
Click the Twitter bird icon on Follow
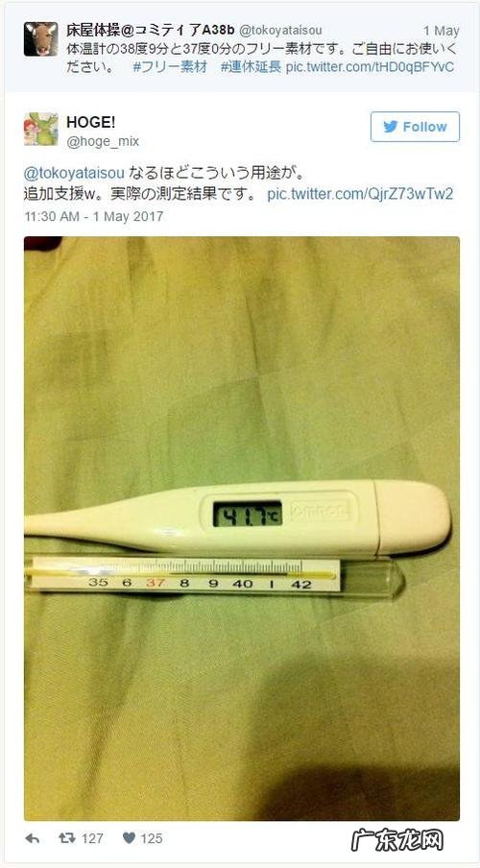[x=391, y=126]
